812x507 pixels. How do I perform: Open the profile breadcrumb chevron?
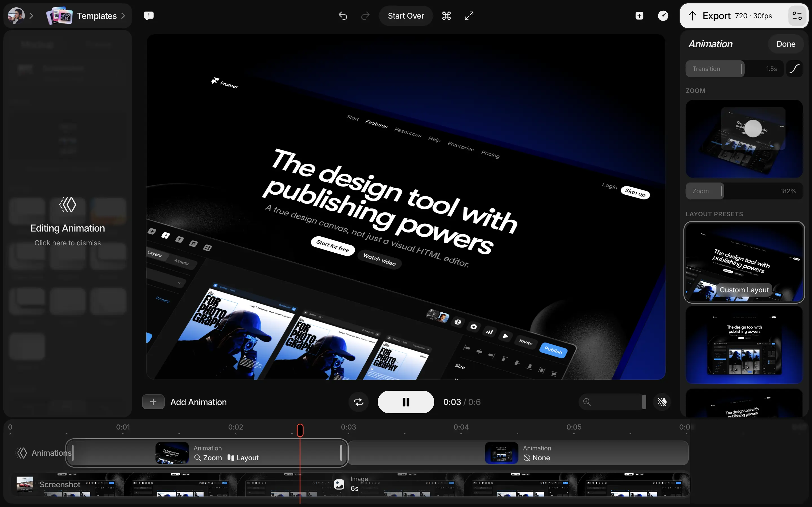tap(31, 15)
